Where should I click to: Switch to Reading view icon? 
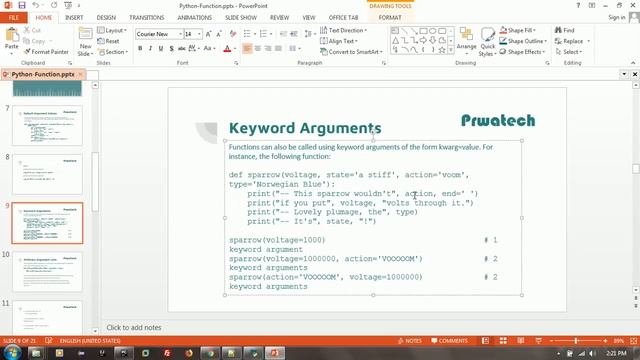tap(521, 340)
